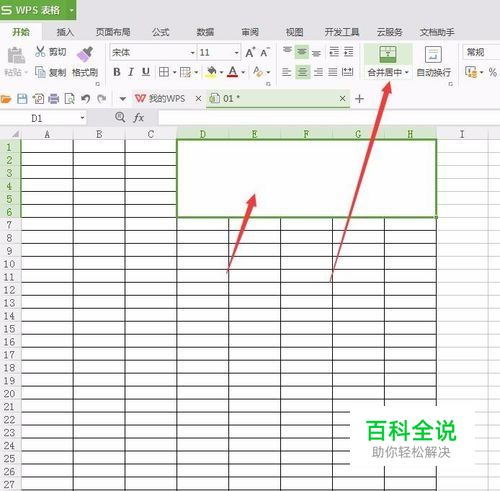
Task: Open the 公式 ribbon tab
Action: point(161,32)
